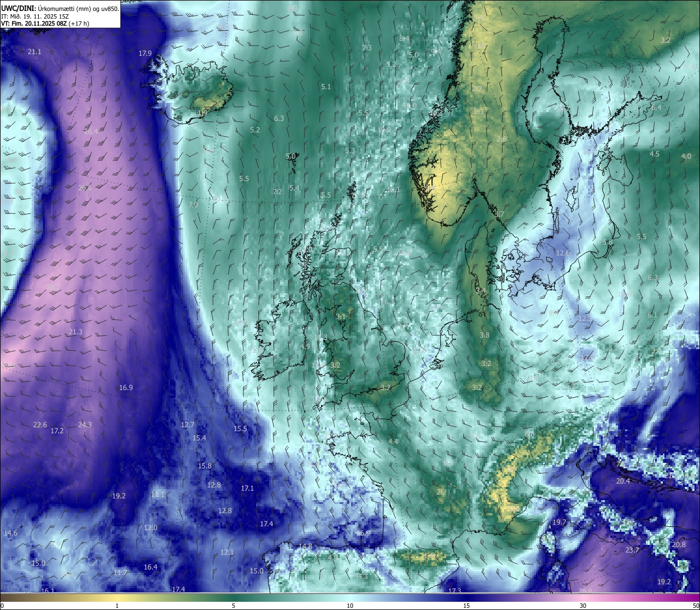Image resolution: width=700 pixels, height=610 pixels.
Task: Click the VT valid time line
Action: click(x=45, y=24)
